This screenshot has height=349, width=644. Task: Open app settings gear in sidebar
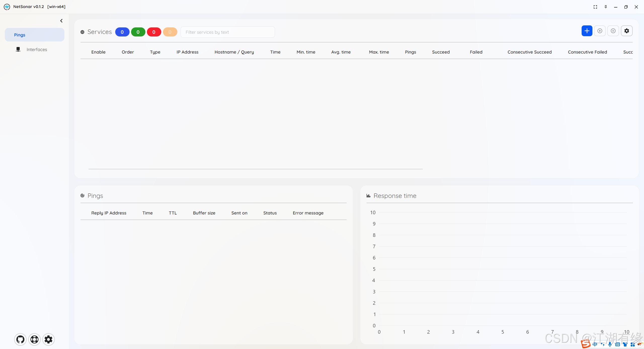(49, 339)
